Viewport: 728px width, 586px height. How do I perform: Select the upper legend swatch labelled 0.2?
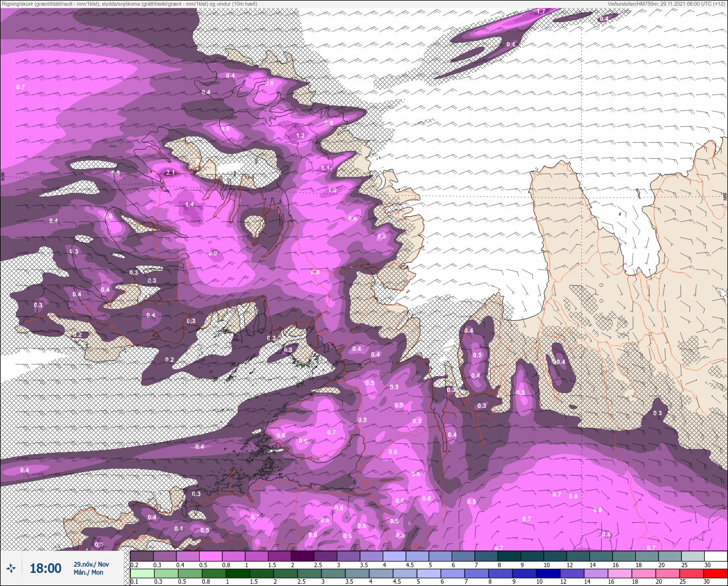[142, 556]
